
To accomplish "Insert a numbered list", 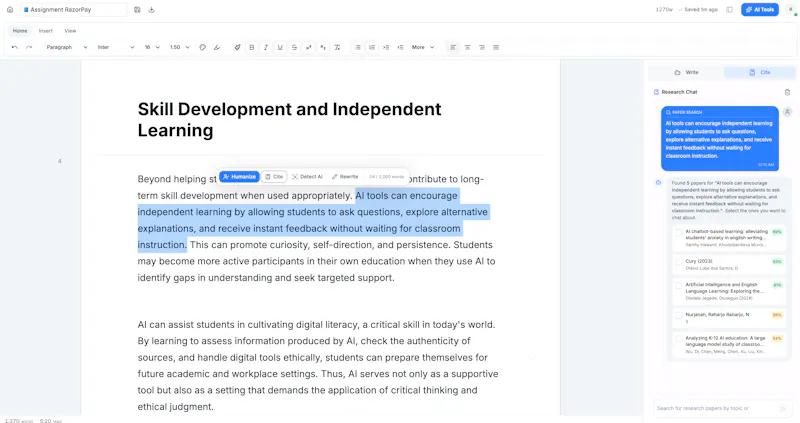I will tap(372, 47).
